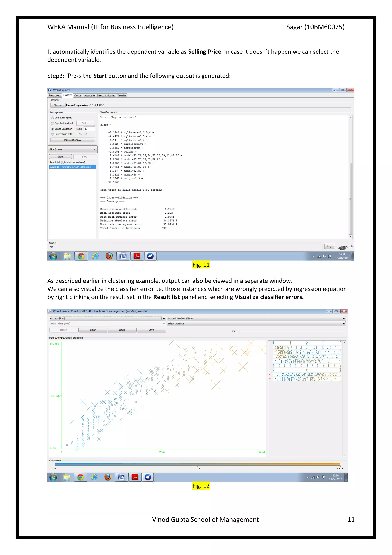Click the Weka Explorer title bar icon
This screenshot has height=555, width=392.
pyautogui.click(x=50, y=90)
